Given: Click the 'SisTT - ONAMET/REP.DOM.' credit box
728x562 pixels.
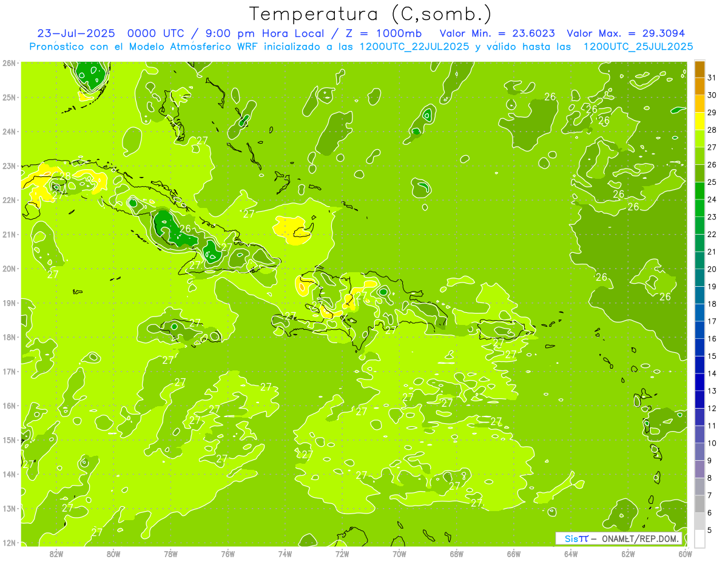Looking at the screenshot, I should pos(619,538).
